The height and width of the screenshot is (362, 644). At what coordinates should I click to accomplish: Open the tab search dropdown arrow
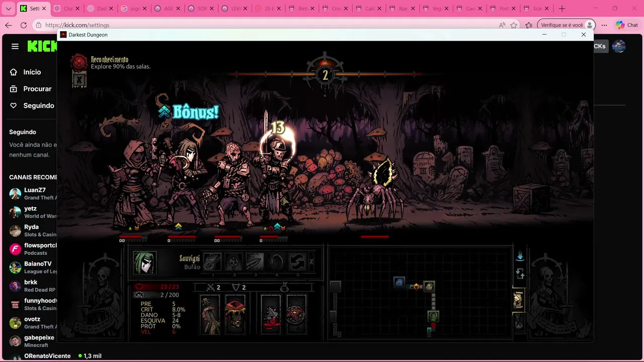coord(8,9)
